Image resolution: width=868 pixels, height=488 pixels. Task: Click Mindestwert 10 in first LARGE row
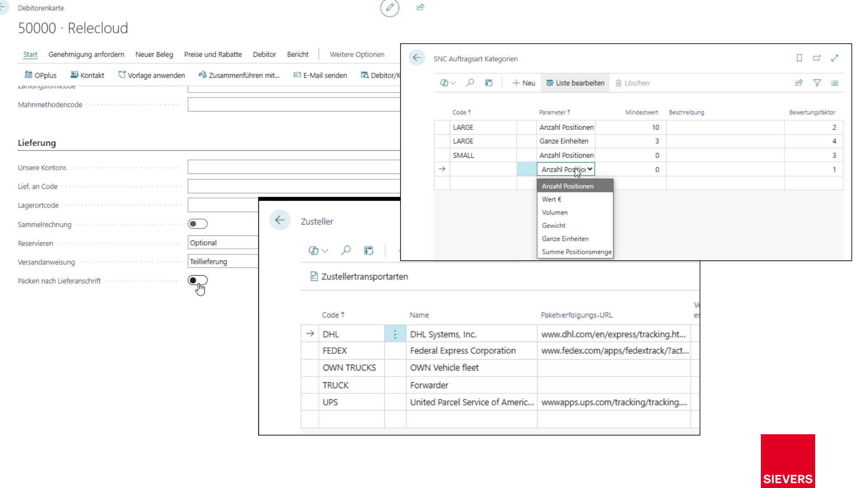630,127
